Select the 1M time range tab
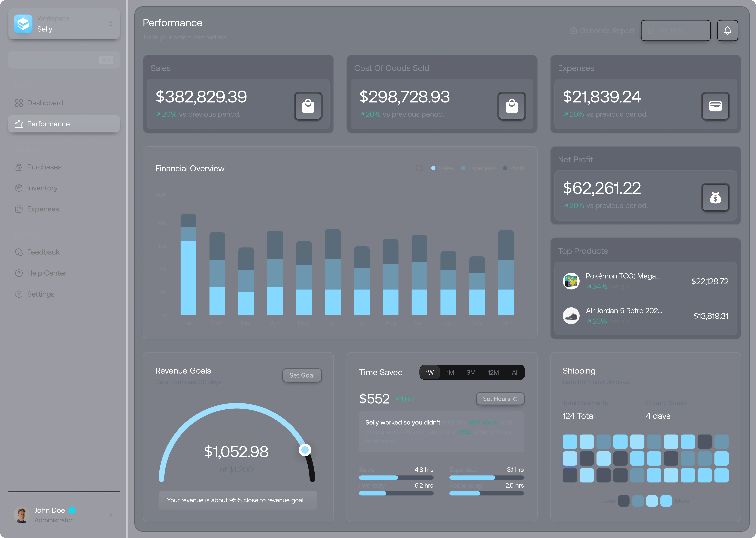Image resolution: width=756 pixels, height=538 pixels. tap(450, 372)
